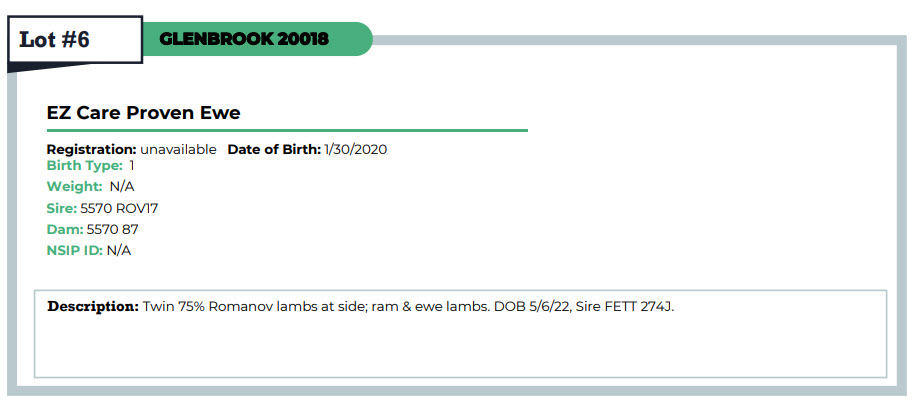
Task: Click the green Dam label
Action: (64, 229)
